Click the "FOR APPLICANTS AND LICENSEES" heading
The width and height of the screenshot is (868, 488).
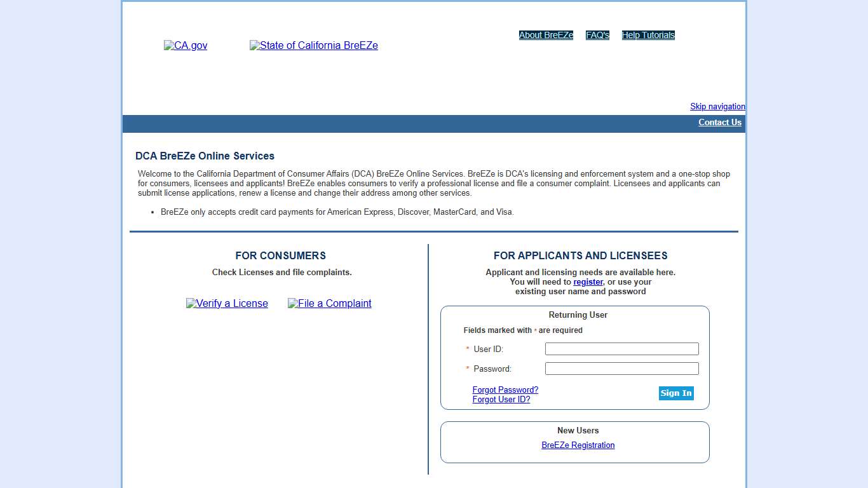[x=580, y=256]
